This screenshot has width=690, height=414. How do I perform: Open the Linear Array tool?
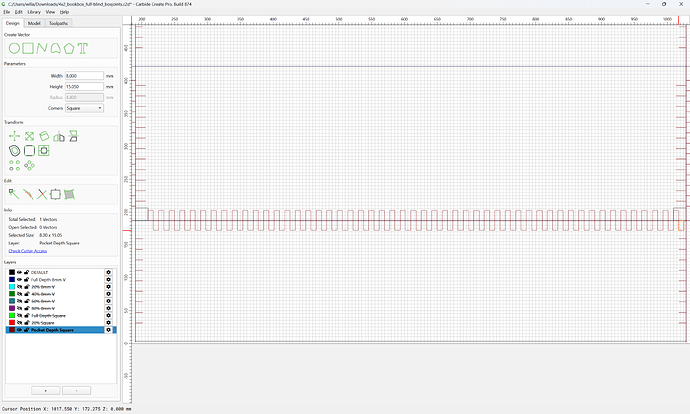(15, 165)
